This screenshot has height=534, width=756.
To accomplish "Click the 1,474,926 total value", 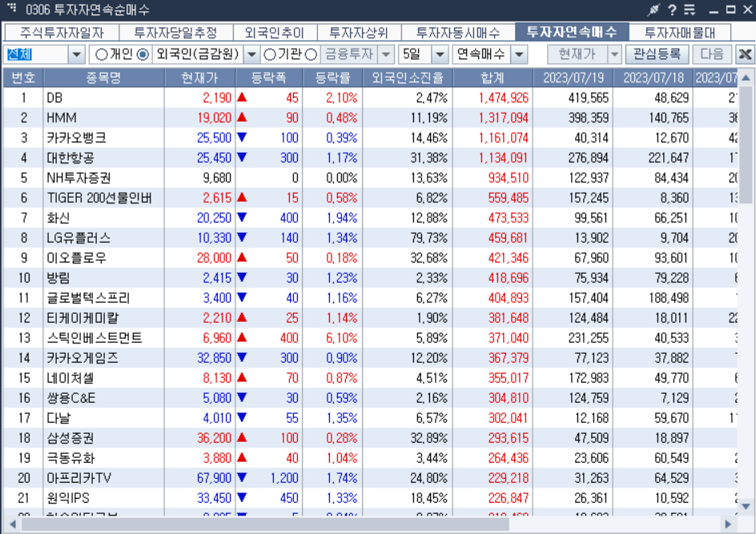I will coord(504,98).
